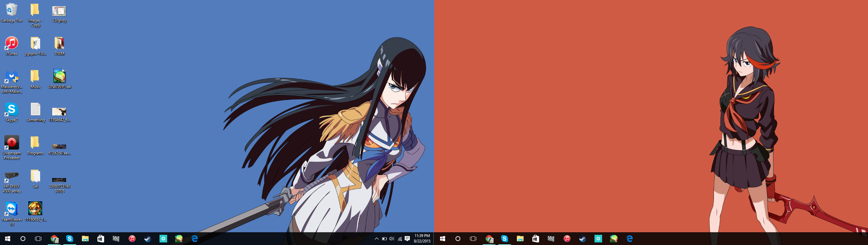This screenshot has height=245, width=868.
Task: Switch to Chrome on blue desktop taskbar
Action: [x=54, y=239]
